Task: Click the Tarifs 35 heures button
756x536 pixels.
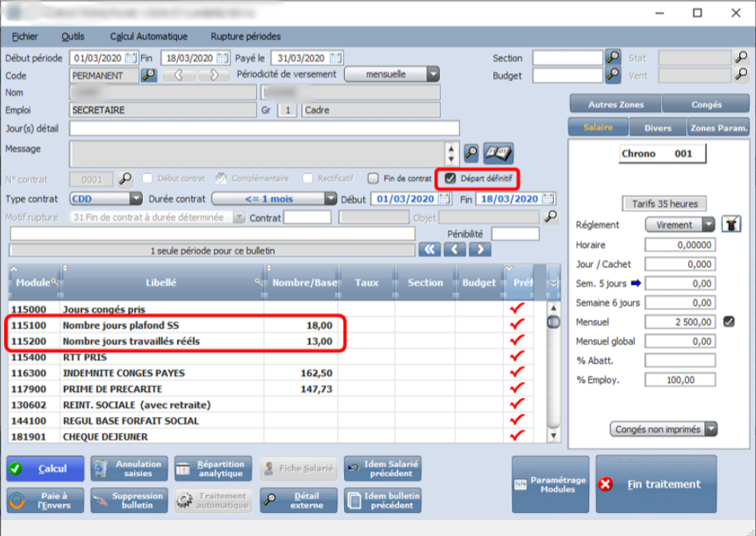Action: point(664,203)
